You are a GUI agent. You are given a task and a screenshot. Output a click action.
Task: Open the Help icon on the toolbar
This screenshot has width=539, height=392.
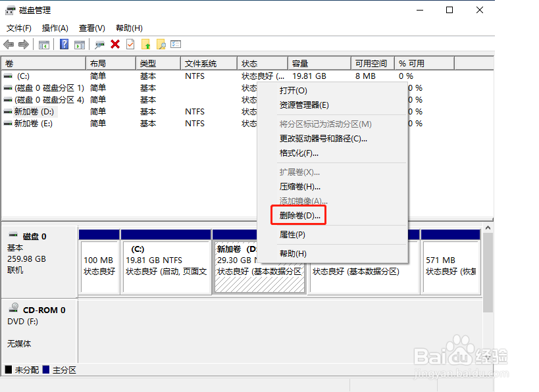[x=63, y=44]
